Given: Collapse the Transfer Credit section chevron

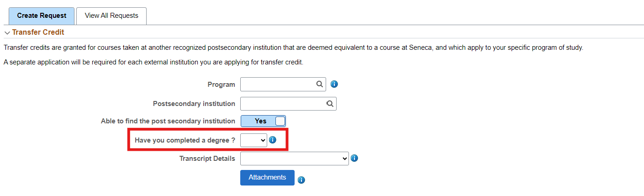Looking at the screenshot, I should tap(7, 33).
